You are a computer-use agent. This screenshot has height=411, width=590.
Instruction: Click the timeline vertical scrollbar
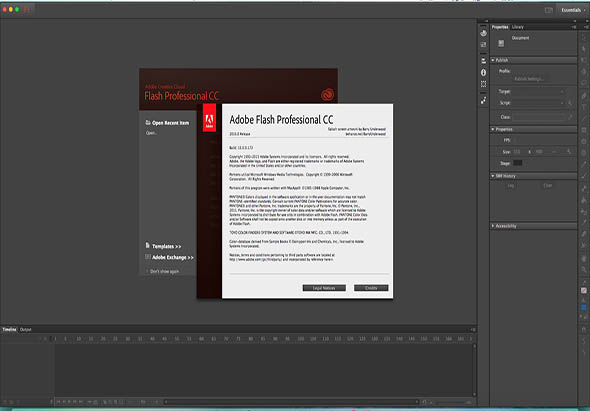[474, 369]
